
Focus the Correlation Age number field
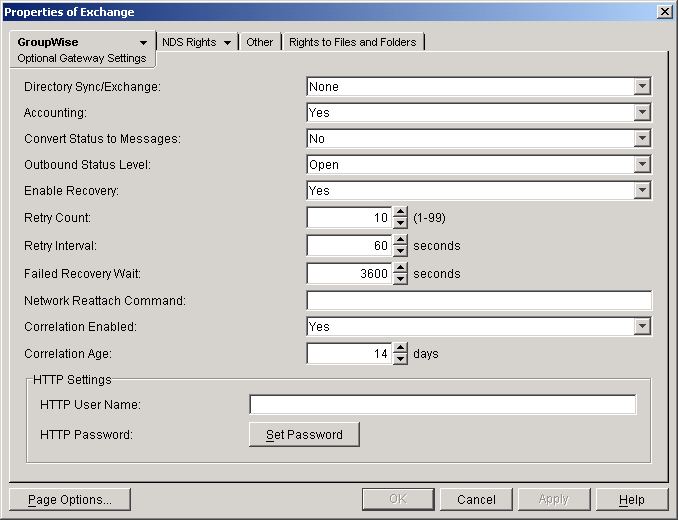coord(349,354)
